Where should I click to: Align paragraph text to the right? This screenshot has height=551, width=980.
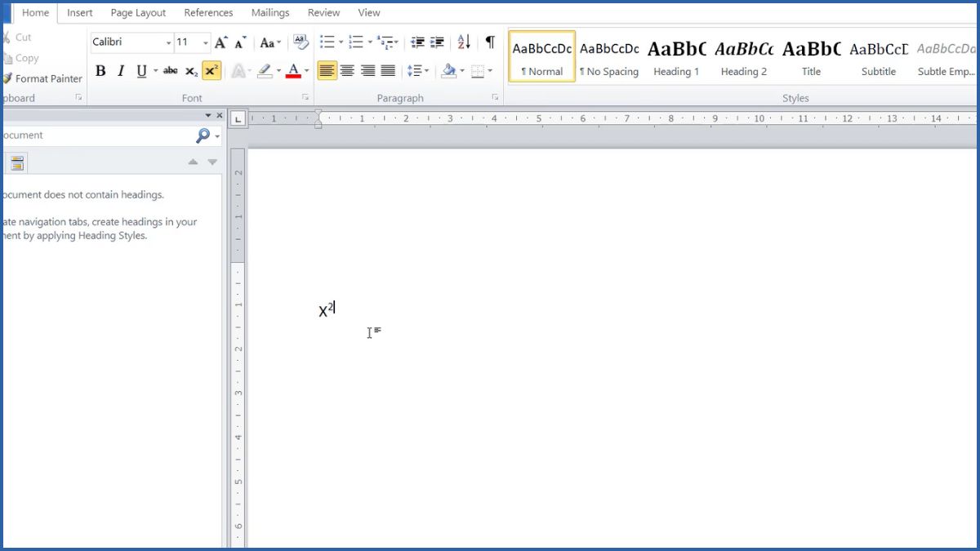[x=367, y=71]
